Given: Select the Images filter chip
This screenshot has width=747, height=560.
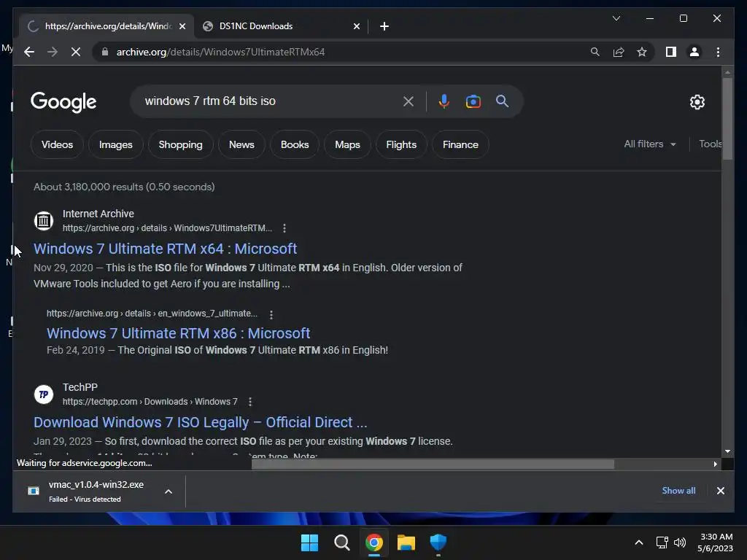Looking at the screenshot, I should click(116, 144).
